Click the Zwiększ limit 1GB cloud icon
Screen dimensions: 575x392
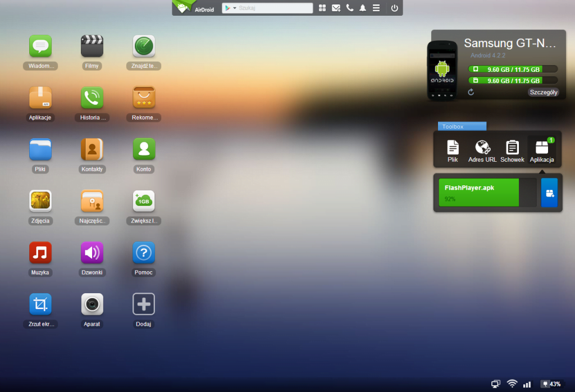coord(144,201)
